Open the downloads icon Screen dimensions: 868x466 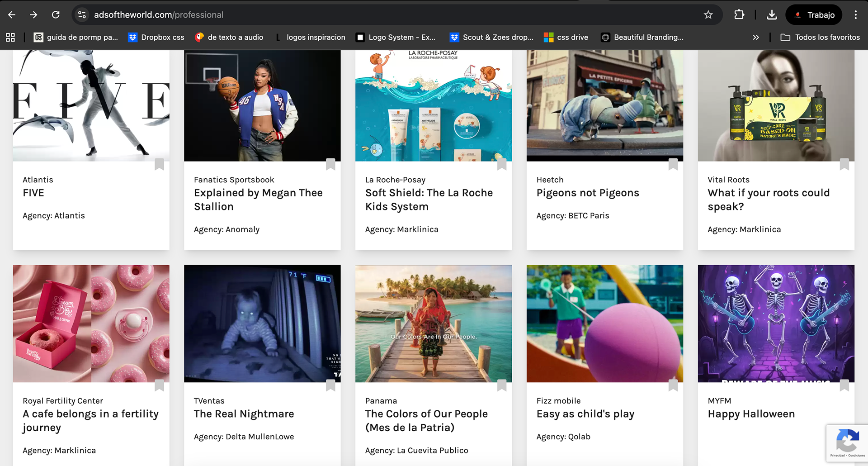[x=772, y=15]
